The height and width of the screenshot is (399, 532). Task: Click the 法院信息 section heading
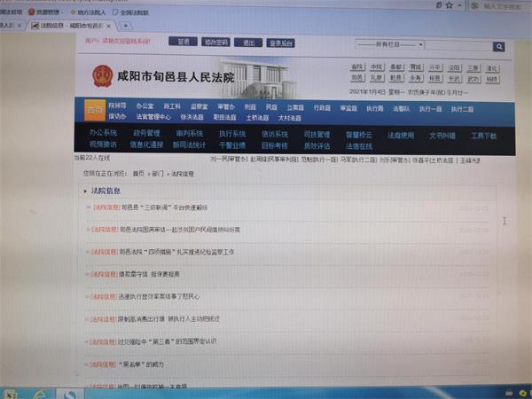[x=106, y=191]
